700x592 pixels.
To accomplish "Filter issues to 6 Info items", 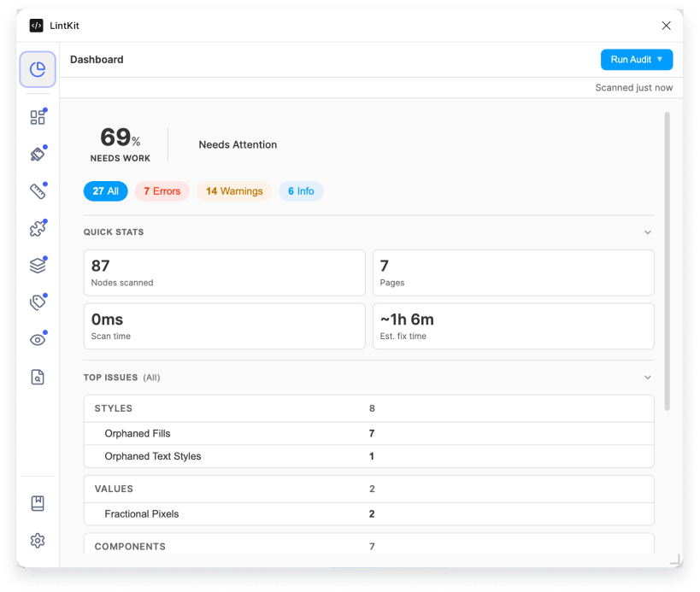I will click(300, 190).
